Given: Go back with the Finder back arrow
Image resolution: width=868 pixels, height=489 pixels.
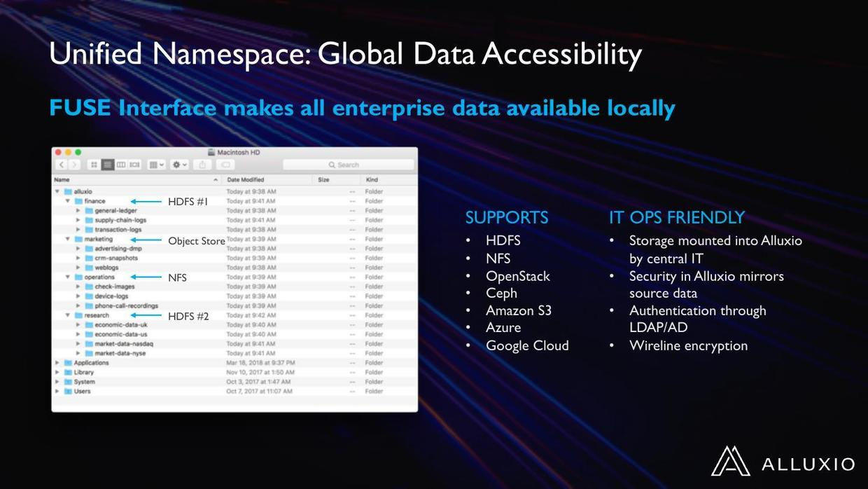Looking at the screenshot, I should coord(62,165).
